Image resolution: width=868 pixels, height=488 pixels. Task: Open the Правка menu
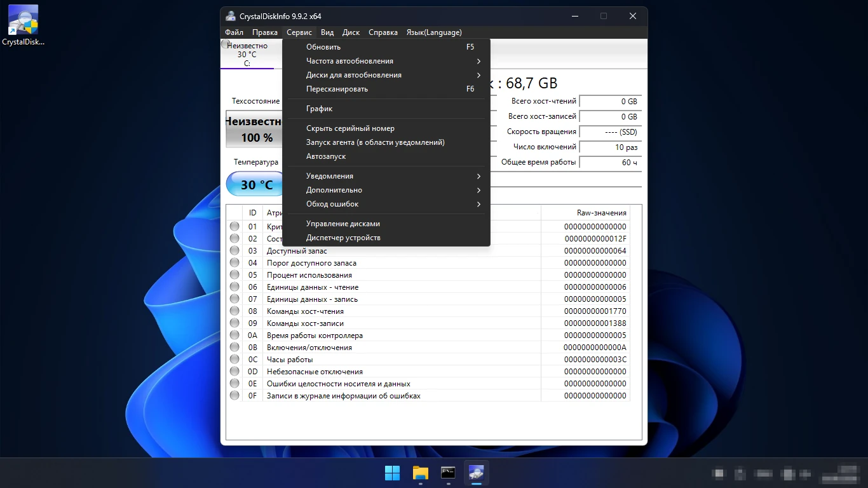(x=264, y=32)
